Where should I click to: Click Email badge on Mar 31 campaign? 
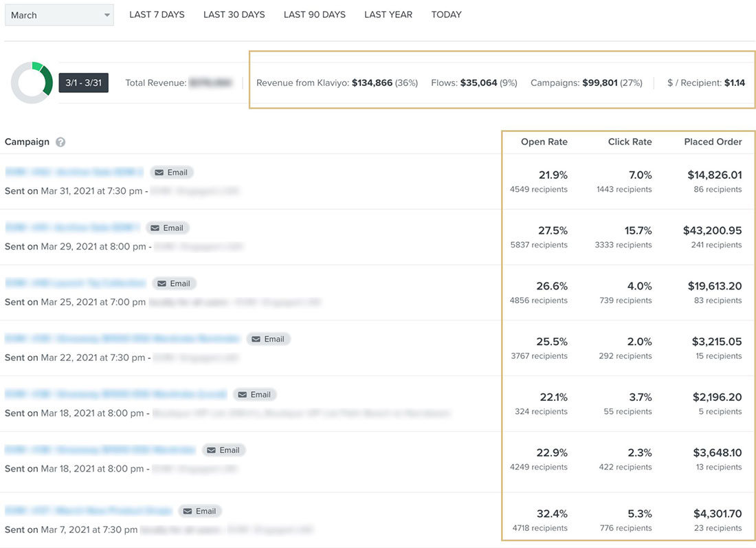[172, 173]
